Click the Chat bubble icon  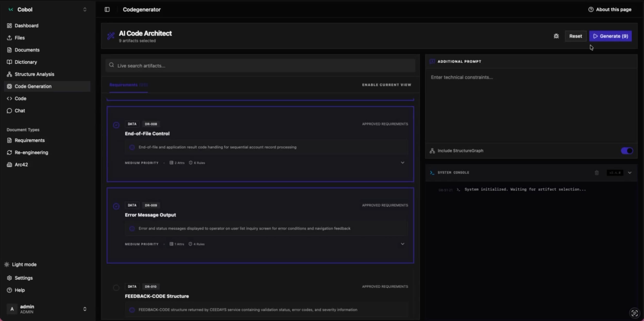click(x=9, y=111)
